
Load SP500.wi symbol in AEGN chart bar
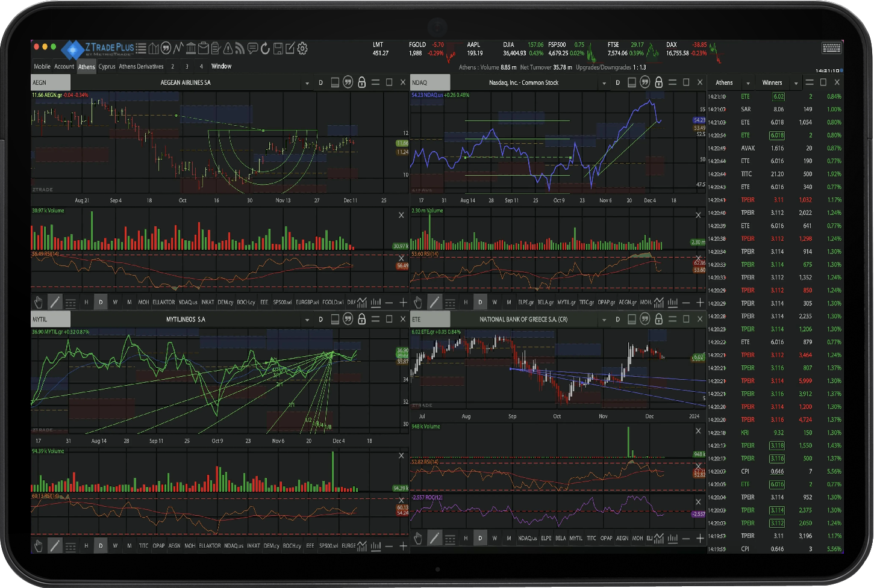282,302
